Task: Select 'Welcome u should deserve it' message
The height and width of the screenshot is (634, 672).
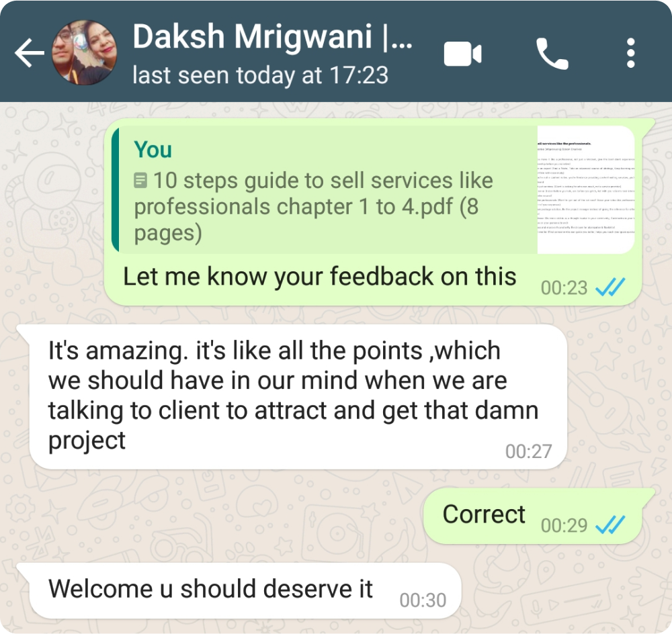Action: (210, 588)
